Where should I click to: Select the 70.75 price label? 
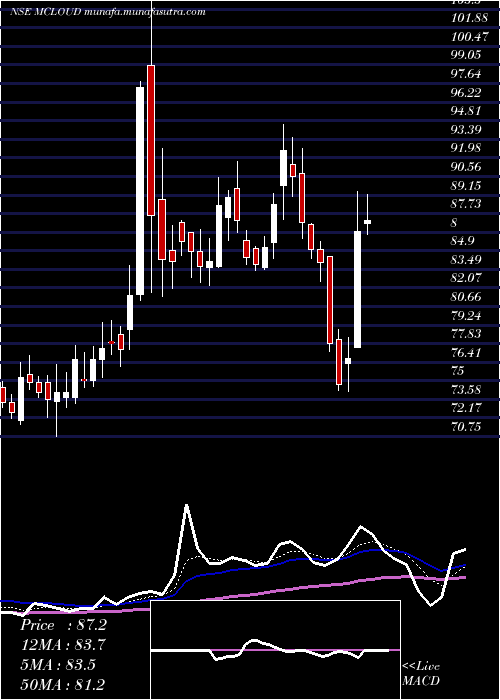[466, 427]
